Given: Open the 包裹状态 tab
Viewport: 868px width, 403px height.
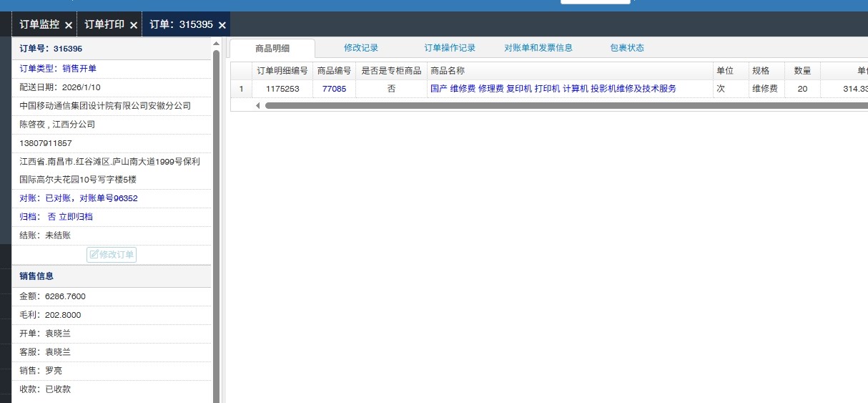Looking at the screenshot, I should coord(626,48).
